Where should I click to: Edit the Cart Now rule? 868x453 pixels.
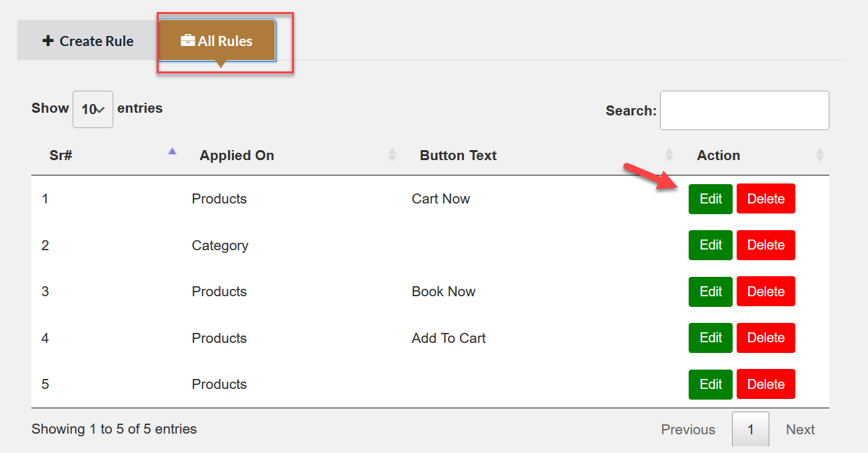click(x=711, y=199)
